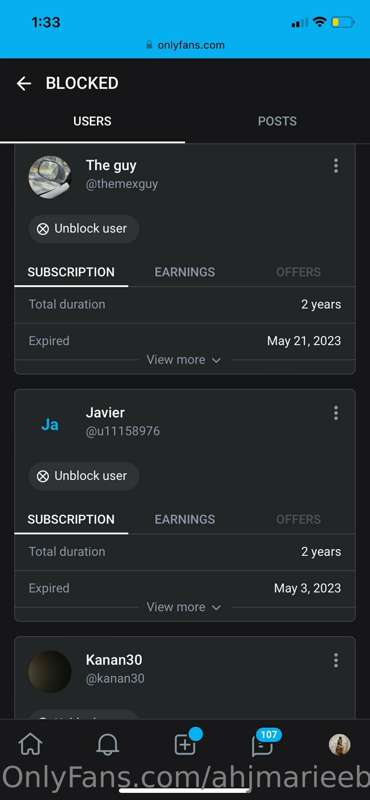Open EARNINGS tab for The guy

click(185, 272)
